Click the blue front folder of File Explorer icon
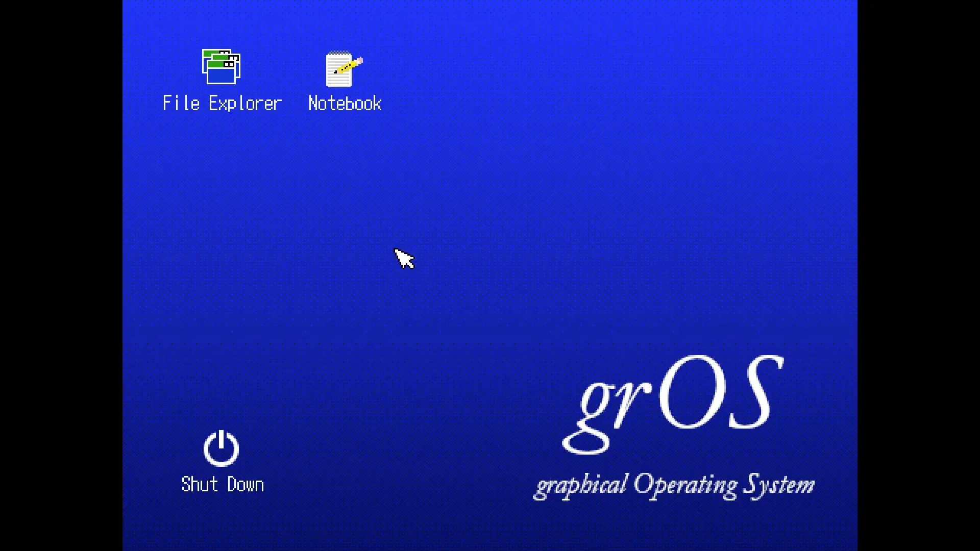Screen dimensions: 980x551 pyautogui.click(x=222, y=77)
